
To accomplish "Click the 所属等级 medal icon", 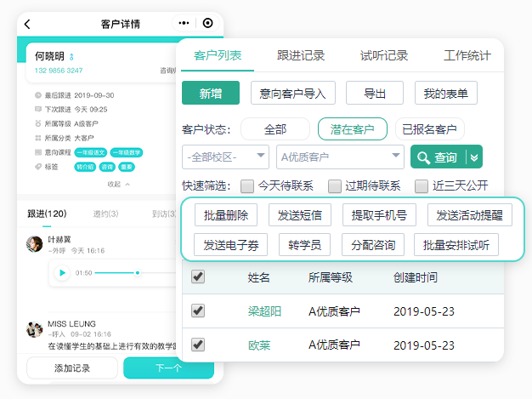I will tap(38, 123).
